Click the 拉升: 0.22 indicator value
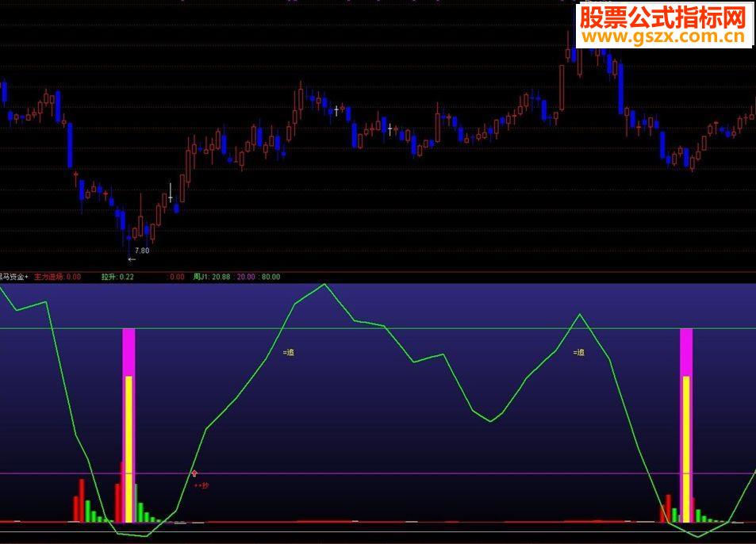 coord(117,277)
